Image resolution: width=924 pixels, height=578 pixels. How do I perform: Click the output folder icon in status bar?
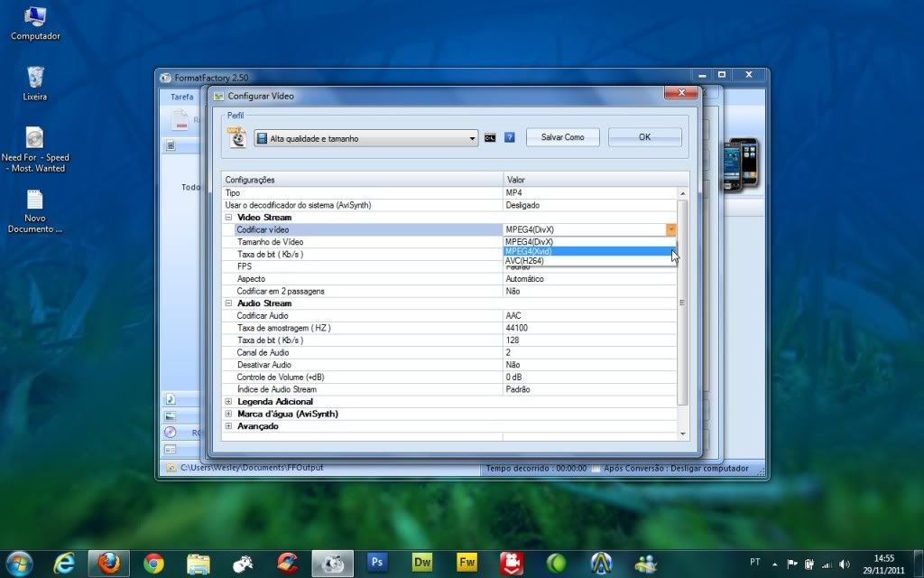170,468
